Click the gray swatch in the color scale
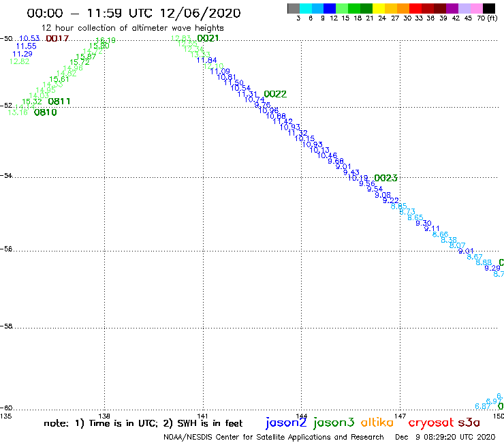This screenshot has height=443, width=504. pyautogui.click(x=294, y=8)
